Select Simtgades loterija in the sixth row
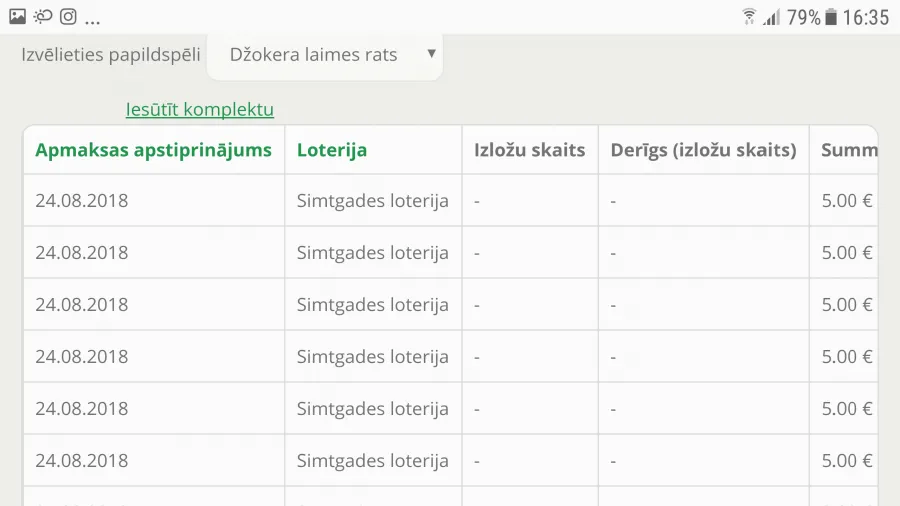 click(373, 461)
